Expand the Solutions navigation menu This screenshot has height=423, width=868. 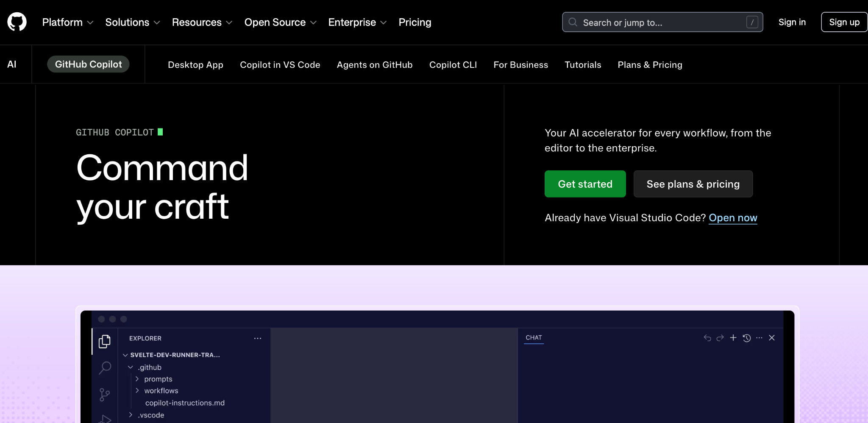[x=133, y=22]
